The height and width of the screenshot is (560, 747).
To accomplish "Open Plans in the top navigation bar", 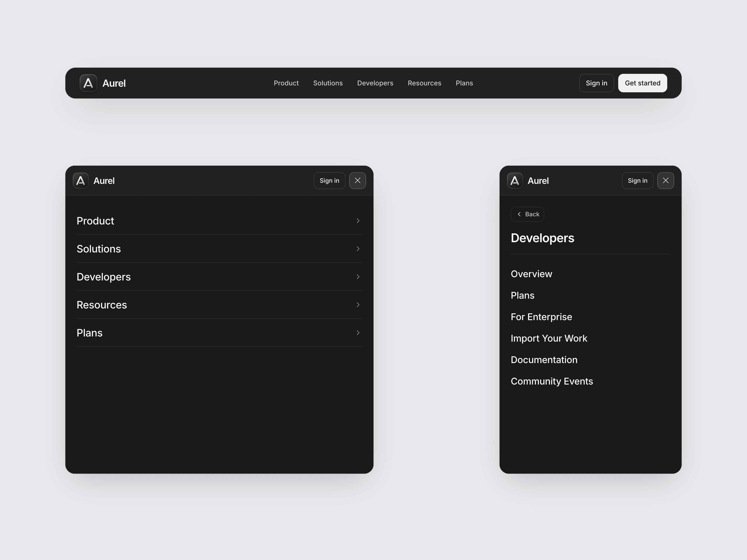I will click(x=464, y=83).
